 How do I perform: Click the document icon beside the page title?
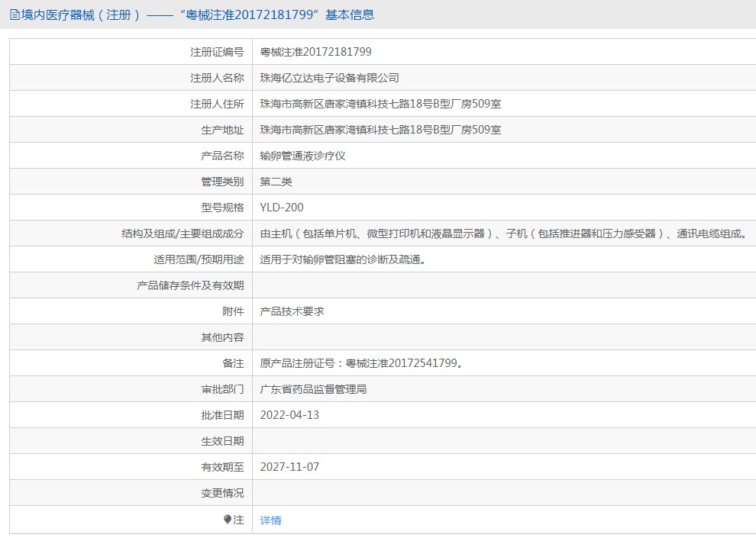[15, 14]
